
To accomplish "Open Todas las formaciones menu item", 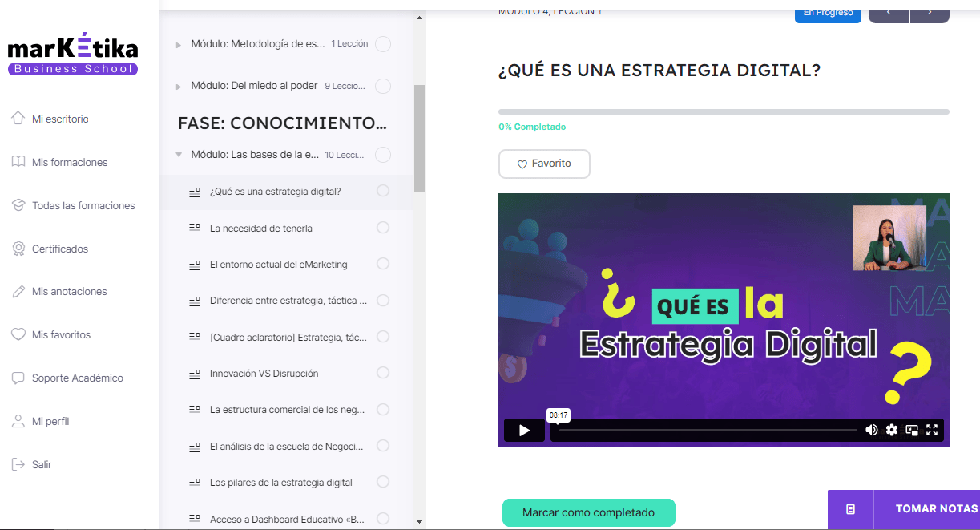I will pyautogui.click(x=83, y=205).
